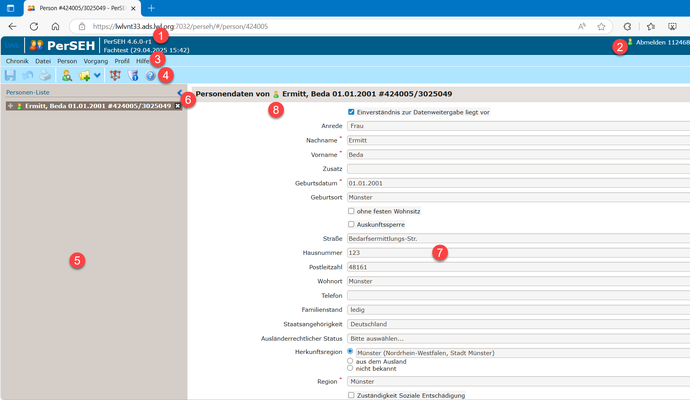Open the help question mark icon
Viewport: 690px width, 400px height.
coord(149,75)
